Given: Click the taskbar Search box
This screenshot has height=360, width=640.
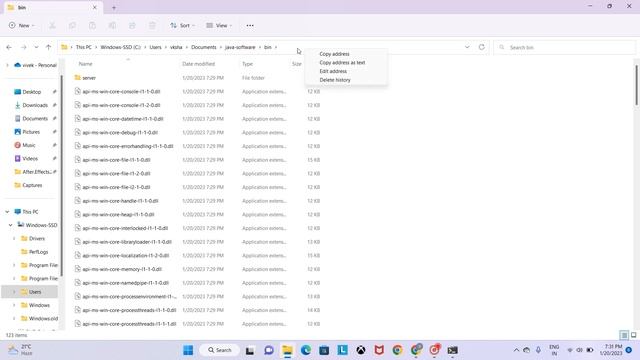Looking at the screenshot, I should tap(220, 350).
